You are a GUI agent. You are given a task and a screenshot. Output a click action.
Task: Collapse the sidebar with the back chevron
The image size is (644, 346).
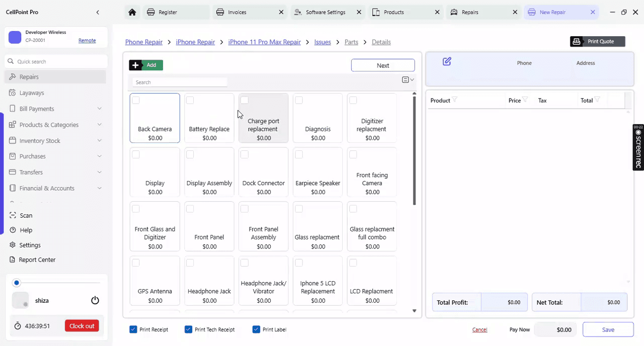(x=98, y=12)
